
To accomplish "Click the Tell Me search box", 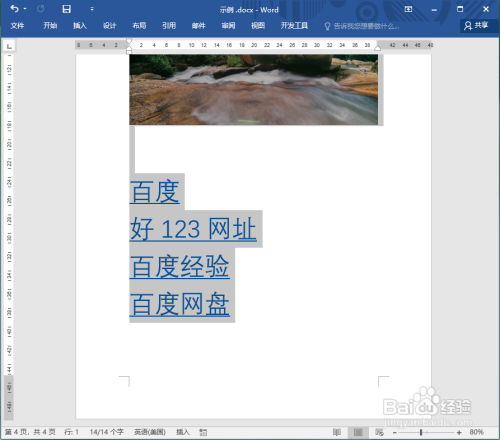I will coord(366,26).
